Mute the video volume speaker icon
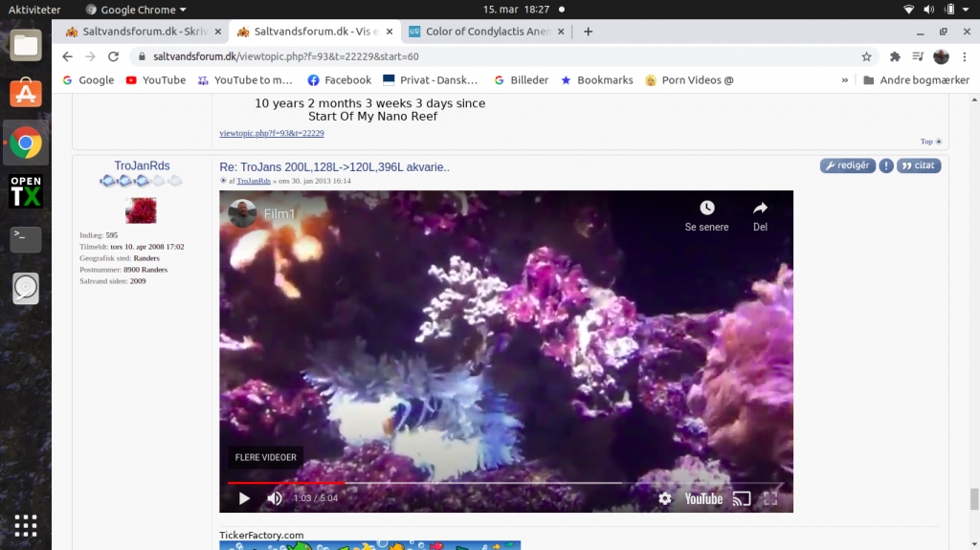Viewport: 980px width, 550px height. tap(275, 498)
